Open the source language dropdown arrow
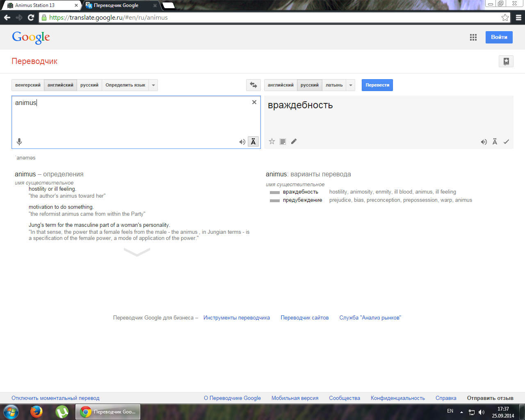Screen dimensions: 525x420 (153, 85)
